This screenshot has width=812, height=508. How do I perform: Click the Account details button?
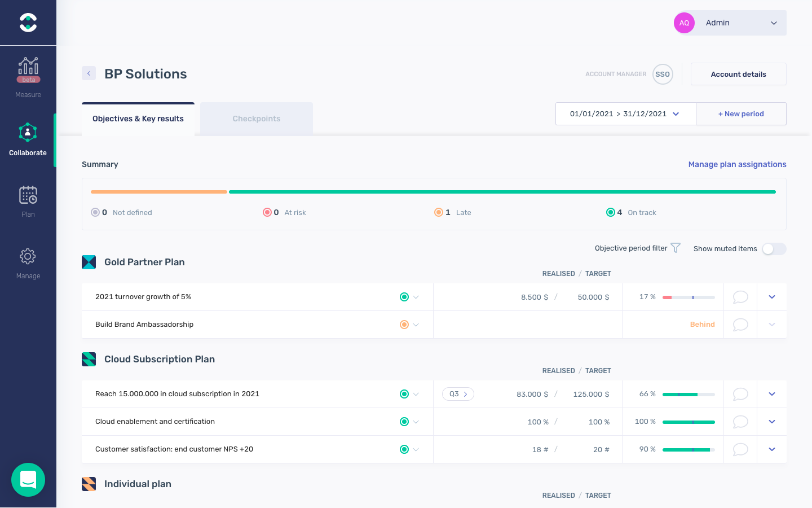[x=738, y=74]
